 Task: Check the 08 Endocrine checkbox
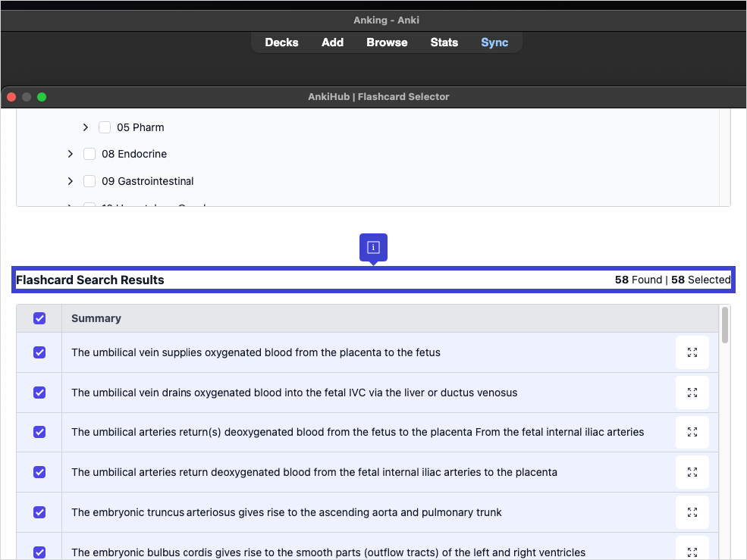point(89,154)
